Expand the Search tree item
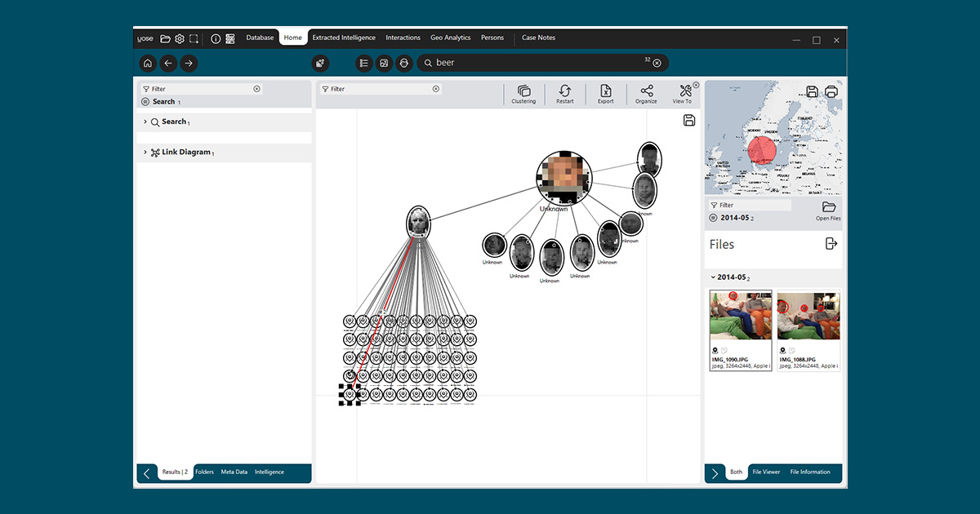Viewport: 980px width, 514px height. click(145, 122)
